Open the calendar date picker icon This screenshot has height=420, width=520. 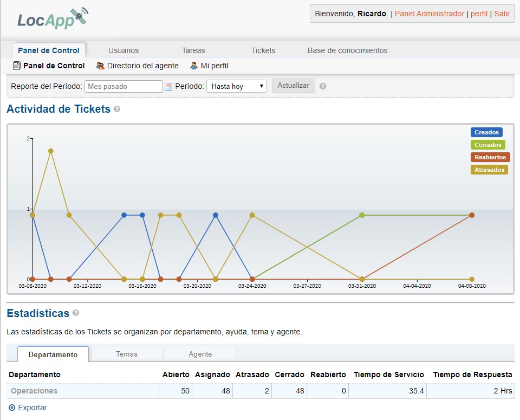pyautogui.click(x=168, y=87)
